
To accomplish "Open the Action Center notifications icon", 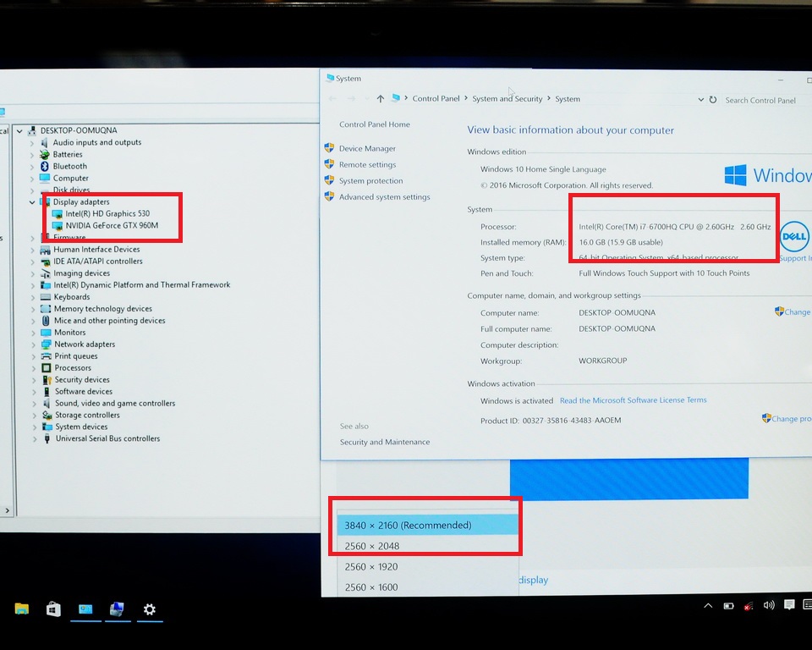I will [789, 604].
